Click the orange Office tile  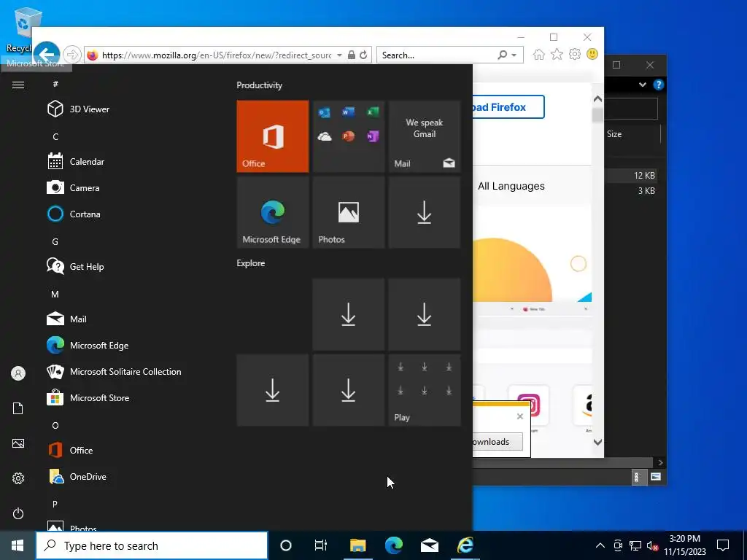pyautogui.click(x=273, y=136)
